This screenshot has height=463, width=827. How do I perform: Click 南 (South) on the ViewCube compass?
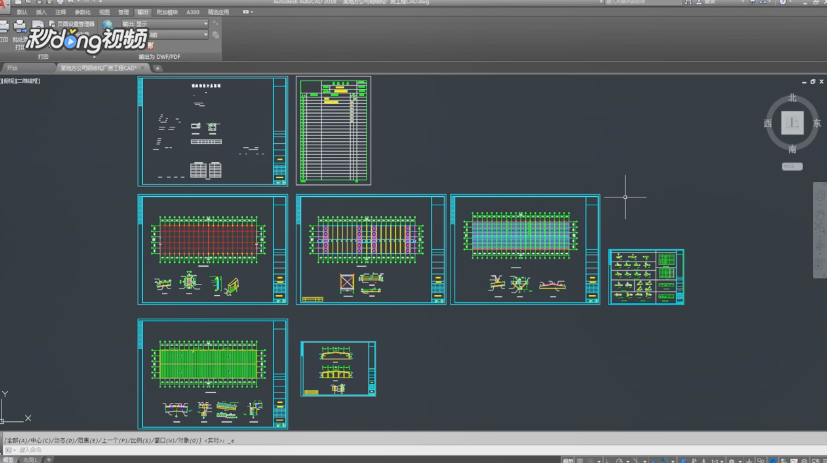[x=792, y=150]
